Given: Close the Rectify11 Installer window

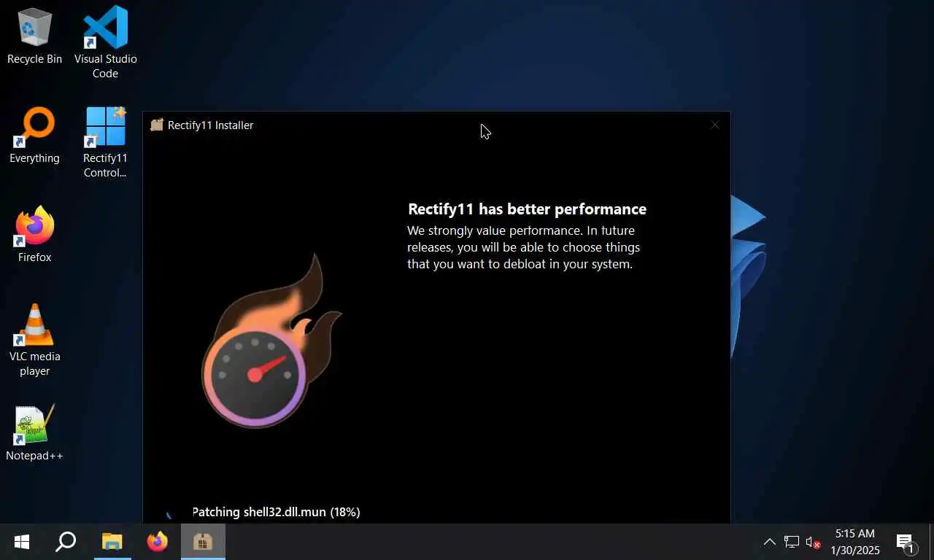Looking at the screenshot, I should click(715, 125).
